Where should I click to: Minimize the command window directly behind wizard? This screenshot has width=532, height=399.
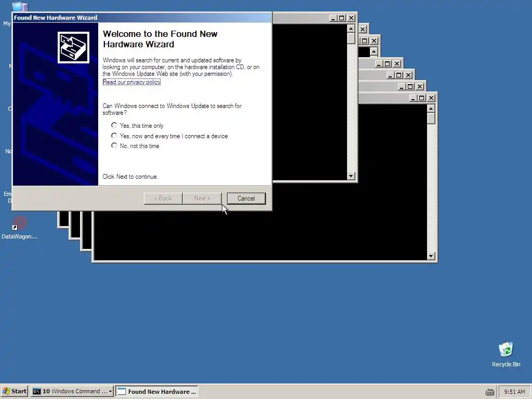coord(333,18)
